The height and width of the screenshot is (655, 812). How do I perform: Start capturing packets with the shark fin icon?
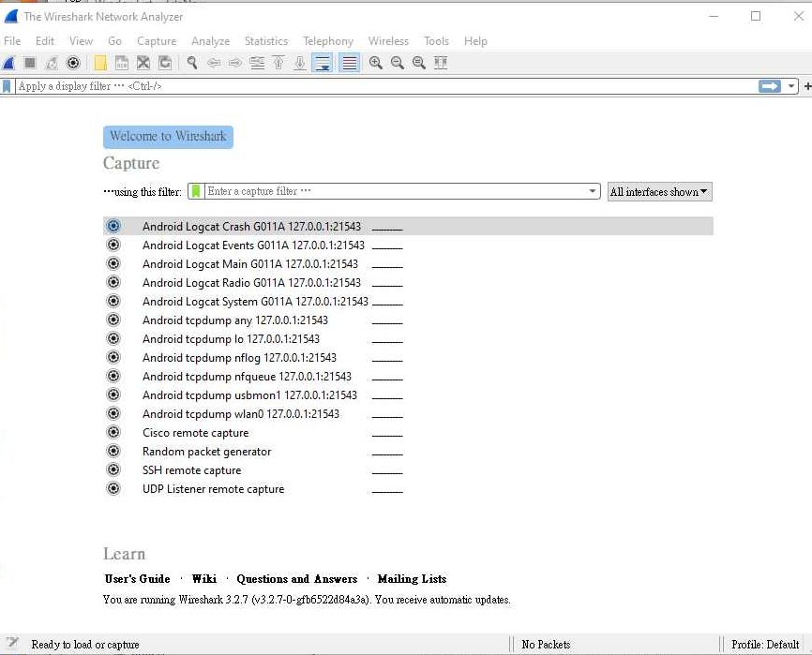coord(8,63)
